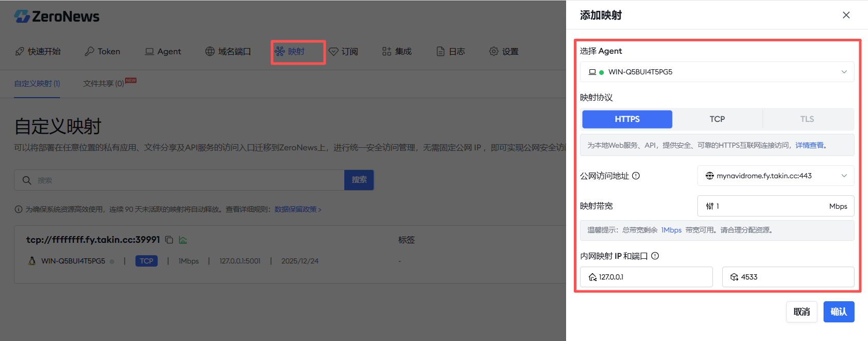The image size is (868, 341).
Task: Click the search magnifier icon
Action: tap(27, 180)
